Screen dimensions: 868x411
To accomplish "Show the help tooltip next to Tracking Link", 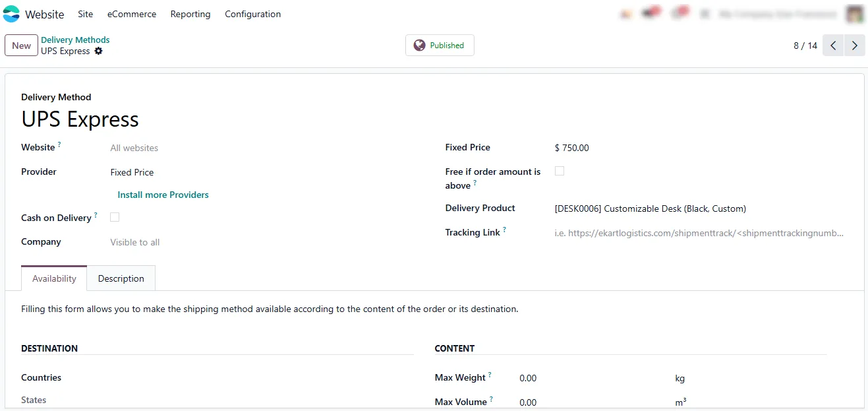I will coord(504,230).
